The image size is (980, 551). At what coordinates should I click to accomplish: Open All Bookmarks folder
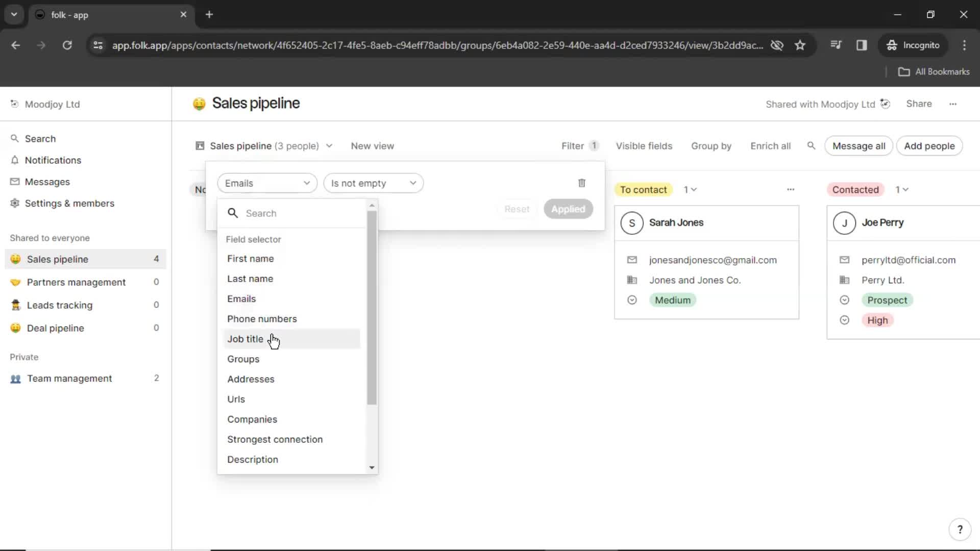point(934,72)
